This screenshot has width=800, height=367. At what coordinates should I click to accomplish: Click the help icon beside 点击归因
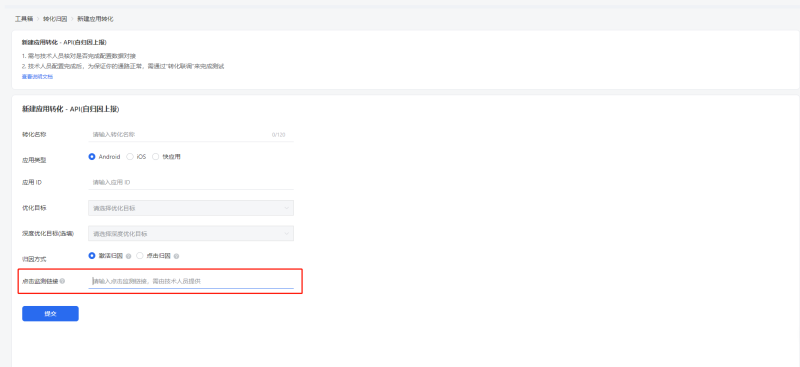click(177, 256)
